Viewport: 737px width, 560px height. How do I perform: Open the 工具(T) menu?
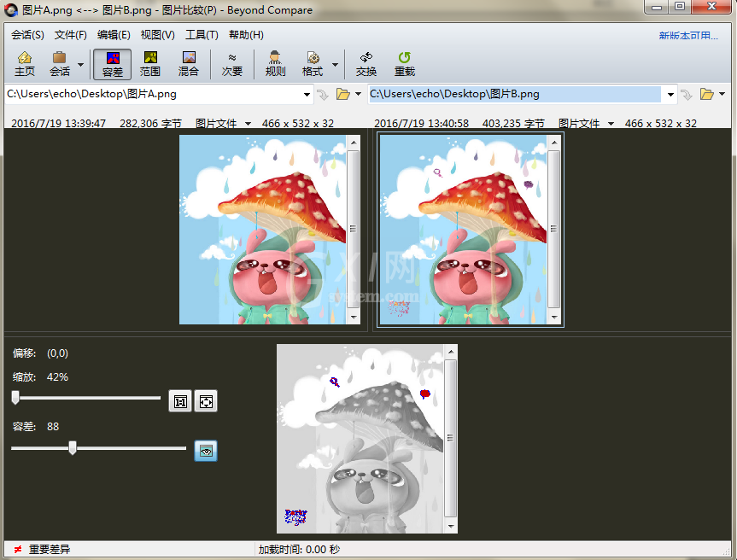tap(202, 35)
